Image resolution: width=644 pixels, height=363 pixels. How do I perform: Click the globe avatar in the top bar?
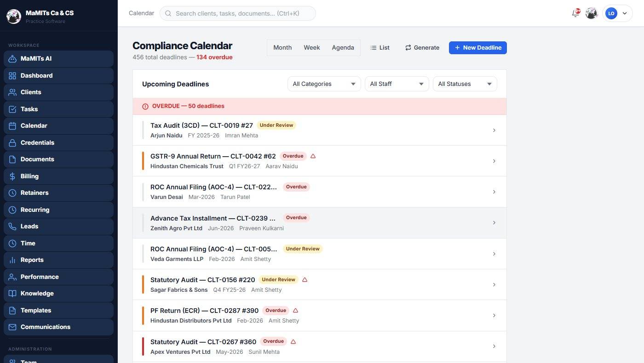point(592,13)
